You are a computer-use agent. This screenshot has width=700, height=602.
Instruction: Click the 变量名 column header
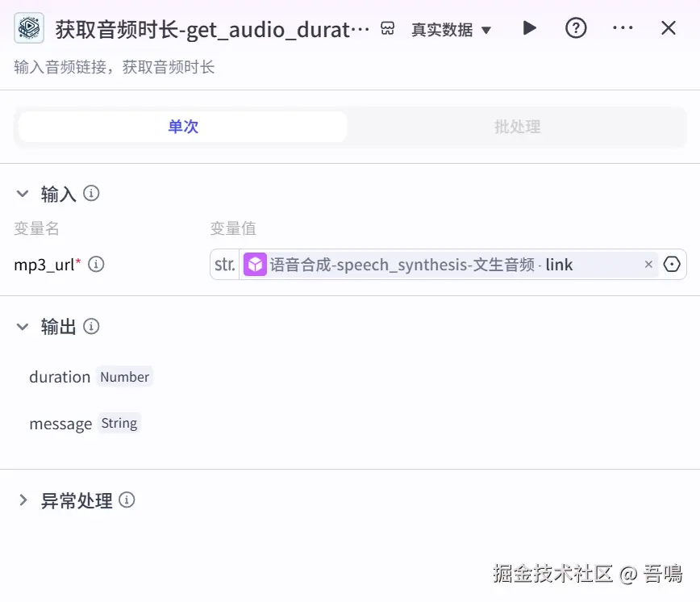click(36, 228)
